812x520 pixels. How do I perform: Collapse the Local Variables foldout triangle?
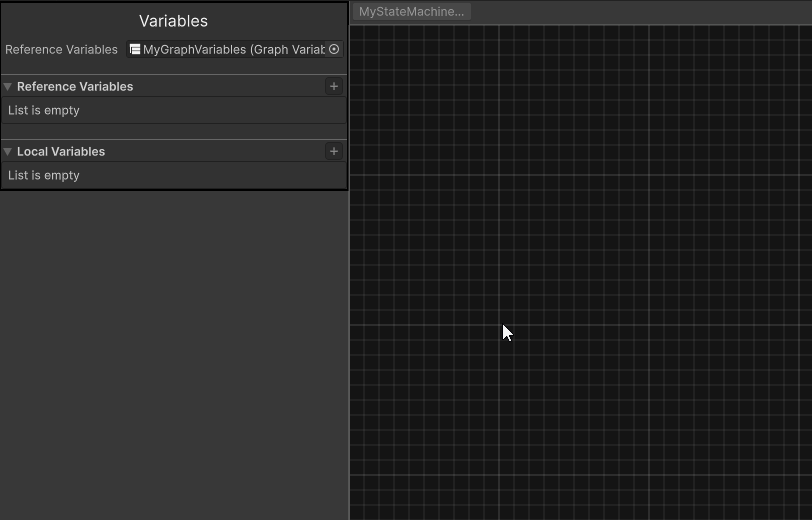coord(8,152)
